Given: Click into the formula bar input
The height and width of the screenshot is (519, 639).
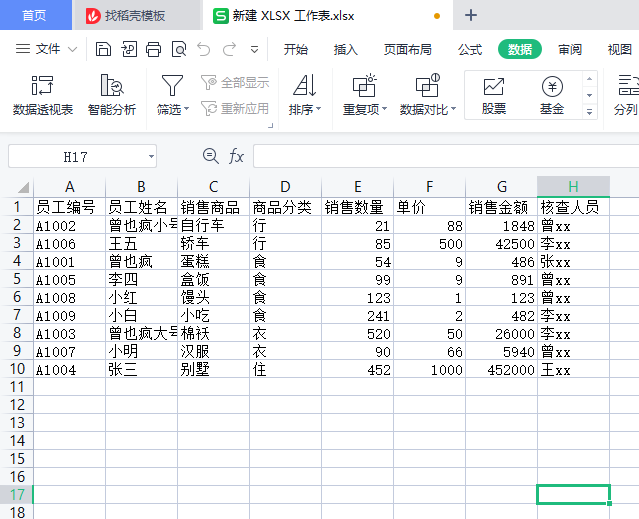Looking at the screenshot, I should (x=446, y=156).
